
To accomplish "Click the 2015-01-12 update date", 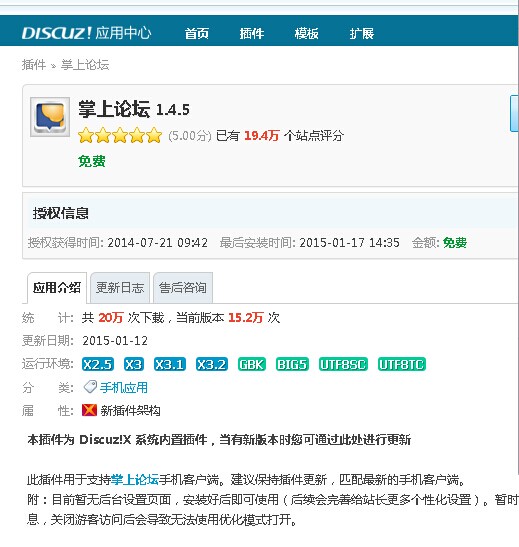I will [x=115, y=340].
